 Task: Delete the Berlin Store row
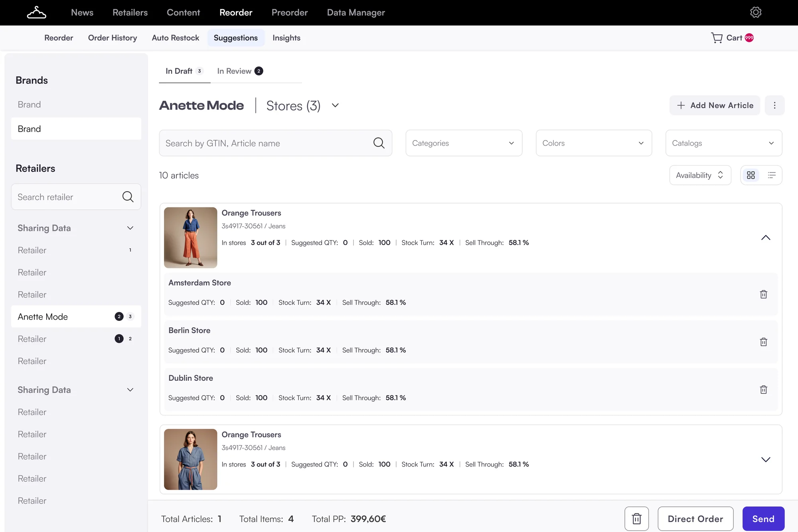pyautogui.click(x=763, y=342)
